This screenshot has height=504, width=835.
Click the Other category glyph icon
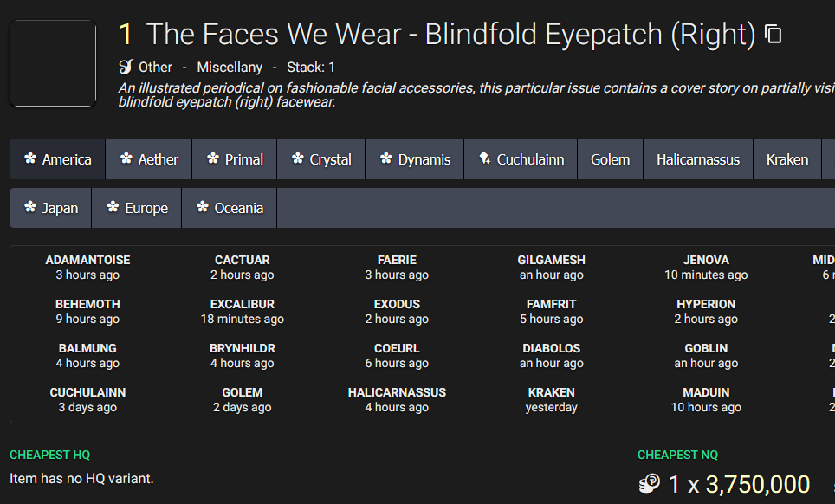point(126,67)
